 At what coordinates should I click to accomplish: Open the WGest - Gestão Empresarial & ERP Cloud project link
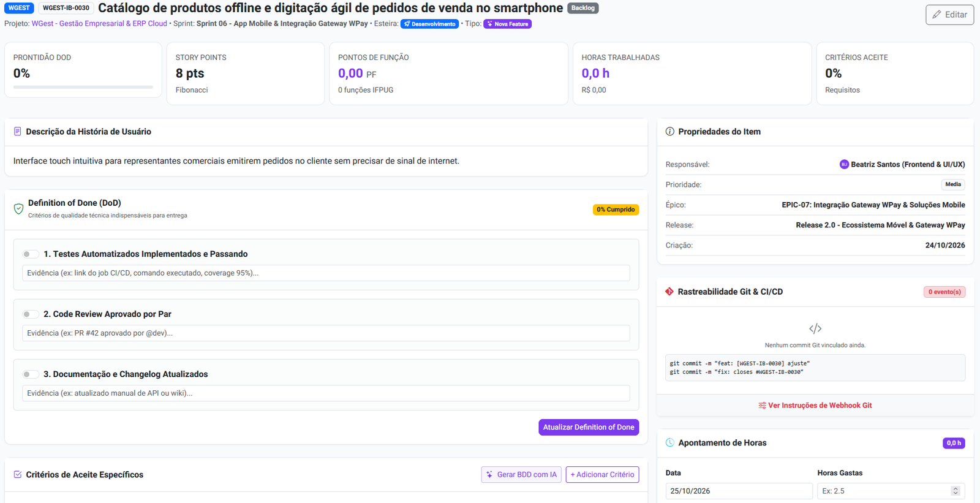click(99, 24)
